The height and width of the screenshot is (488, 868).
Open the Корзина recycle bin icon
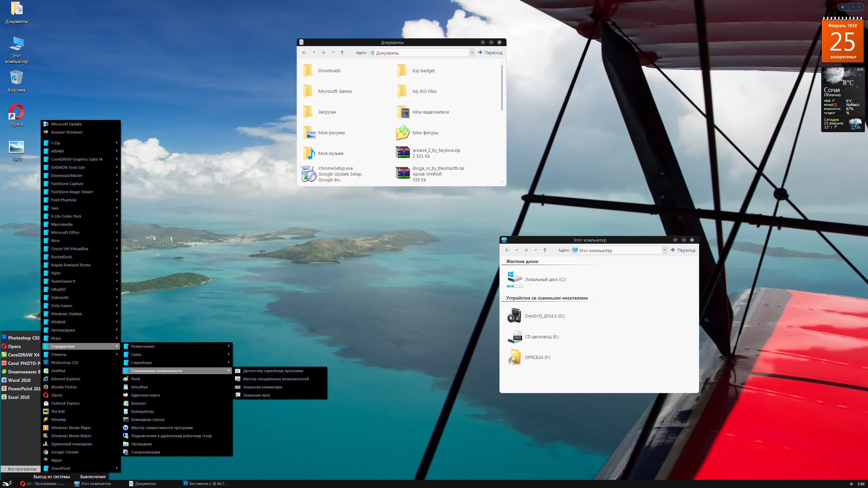pyautogui.click(x=16, y=78)
